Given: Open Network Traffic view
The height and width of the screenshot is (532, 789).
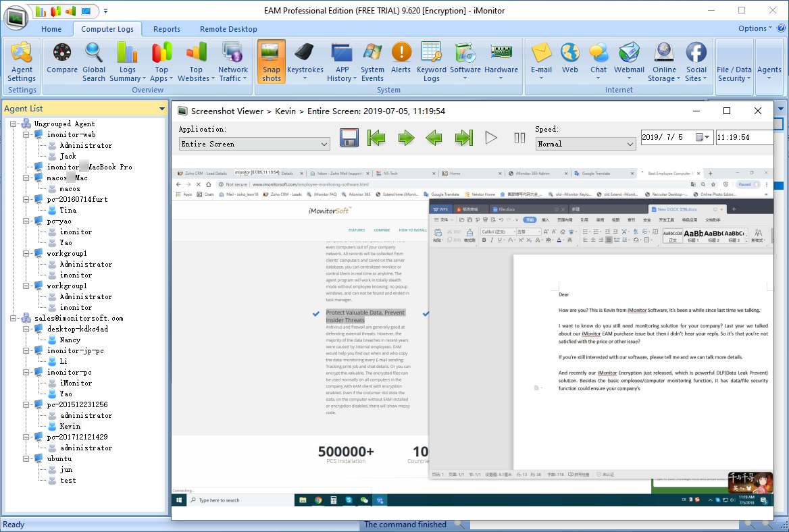Looking at the screenshot, I should pyautogui.click(x=233, y=62).
